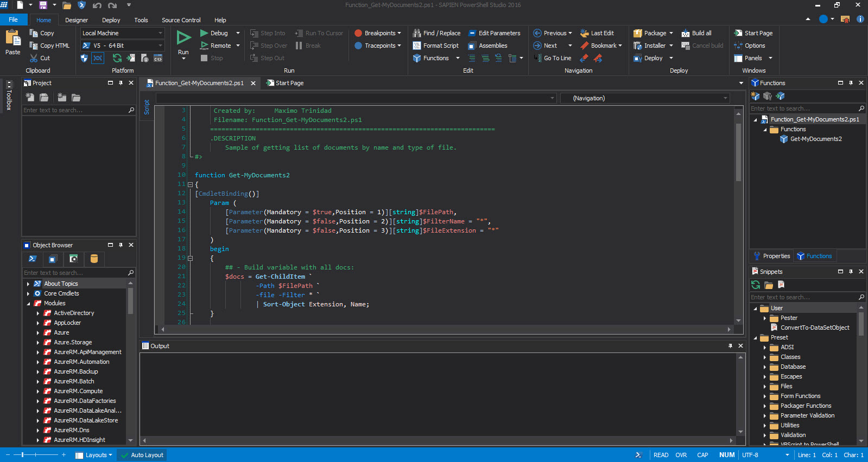This screenshot has width=868, height=462.
Task: Switch to the Designer ribbon tab
Action: (x=77, y=20)
